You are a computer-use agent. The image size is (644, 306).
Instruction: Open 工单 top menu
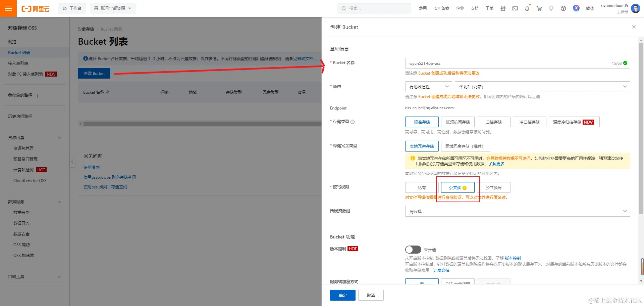(x=489, y=8)
